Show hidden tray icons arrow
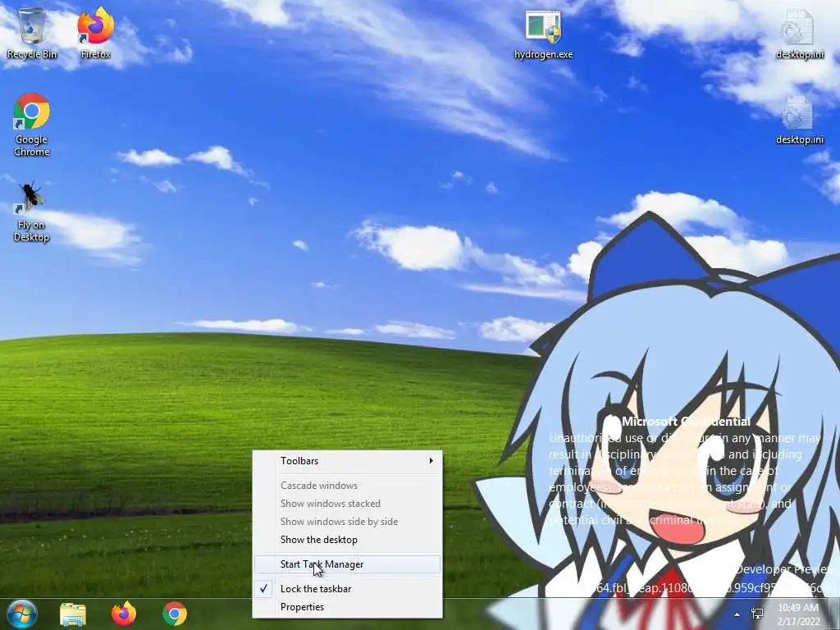 737,614
